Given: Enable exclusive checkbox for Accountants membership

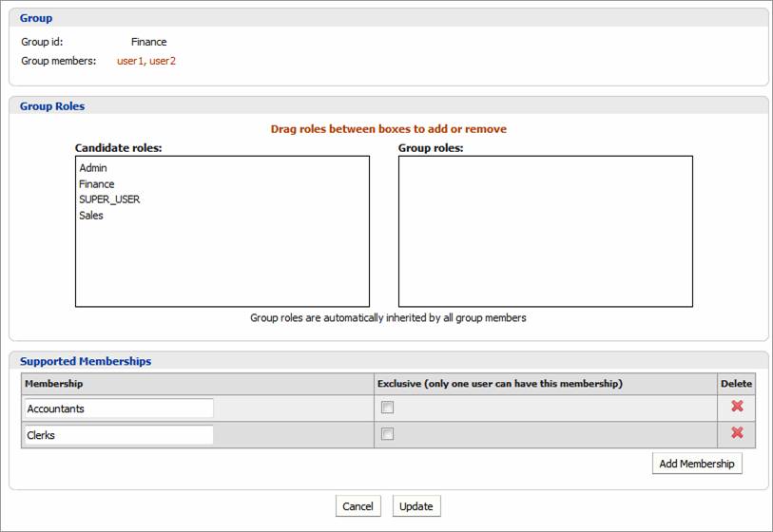Looking at the screenshot, I should pyautogui.click(x=387, y=408).
